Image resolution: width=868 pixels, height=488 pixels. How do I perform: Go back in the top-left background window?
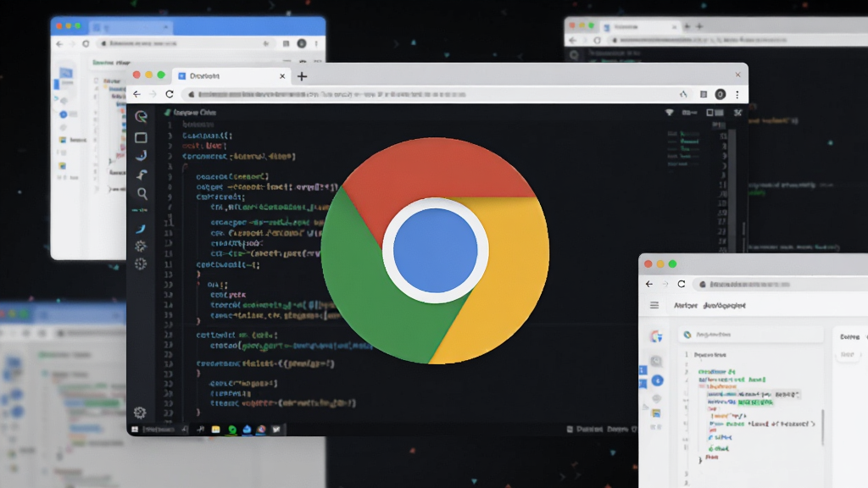[x=60, y=44]
